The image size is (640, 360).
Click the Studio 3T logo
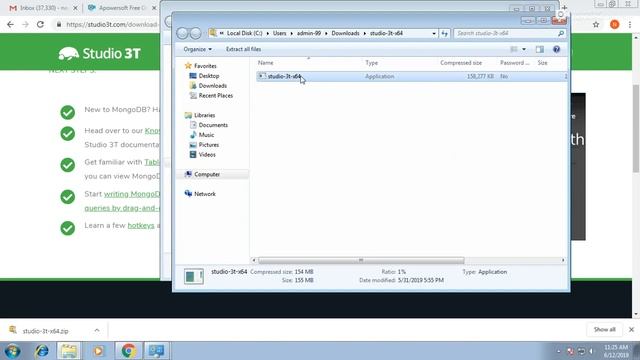(100, 53)
